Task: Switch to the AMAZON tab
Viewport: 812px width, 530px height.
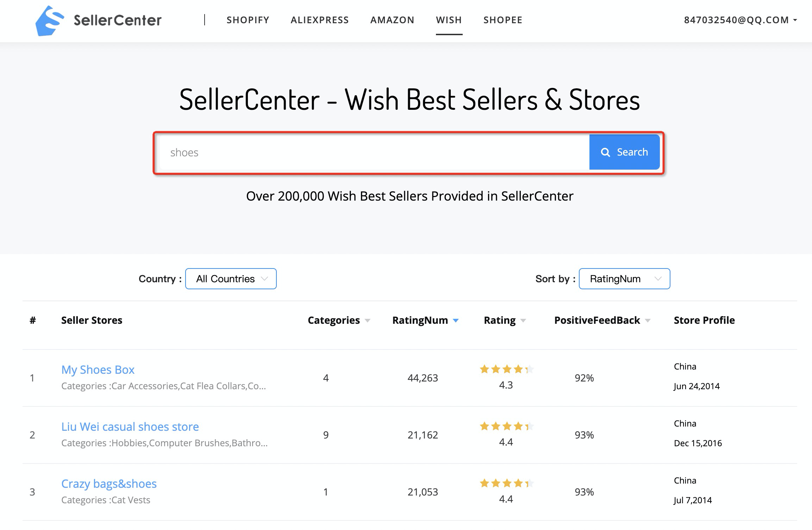Action: [392, 20]
